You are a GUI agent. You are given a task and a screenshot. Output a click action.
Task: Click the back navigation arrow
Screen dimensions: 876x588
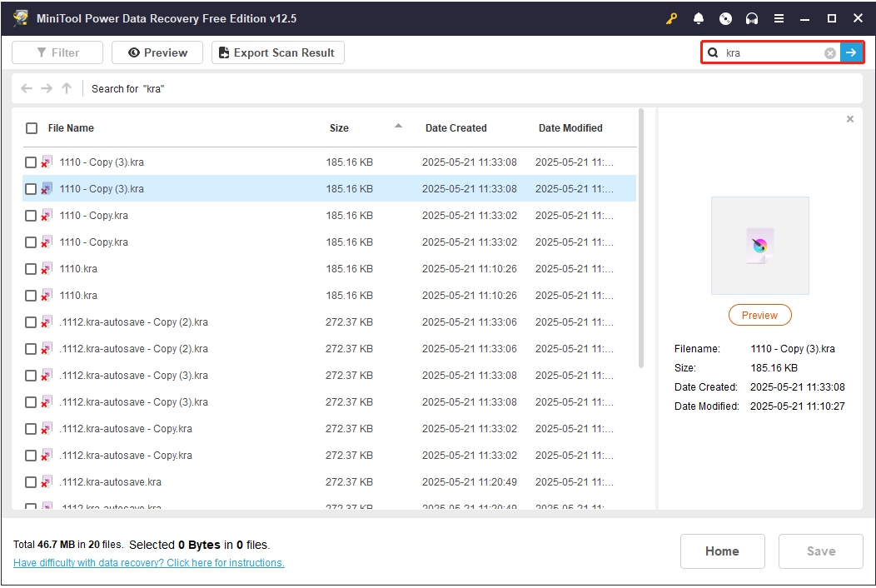[26, 88]
